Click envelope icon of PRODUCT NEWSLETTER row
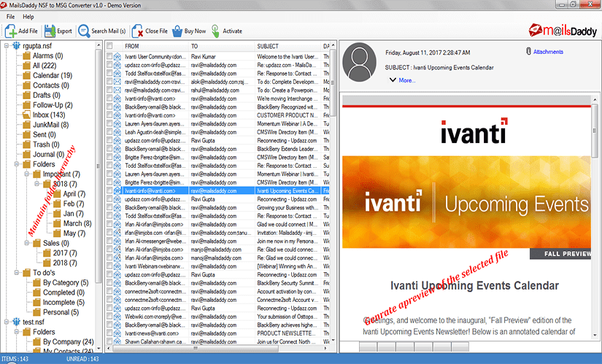 117,333
